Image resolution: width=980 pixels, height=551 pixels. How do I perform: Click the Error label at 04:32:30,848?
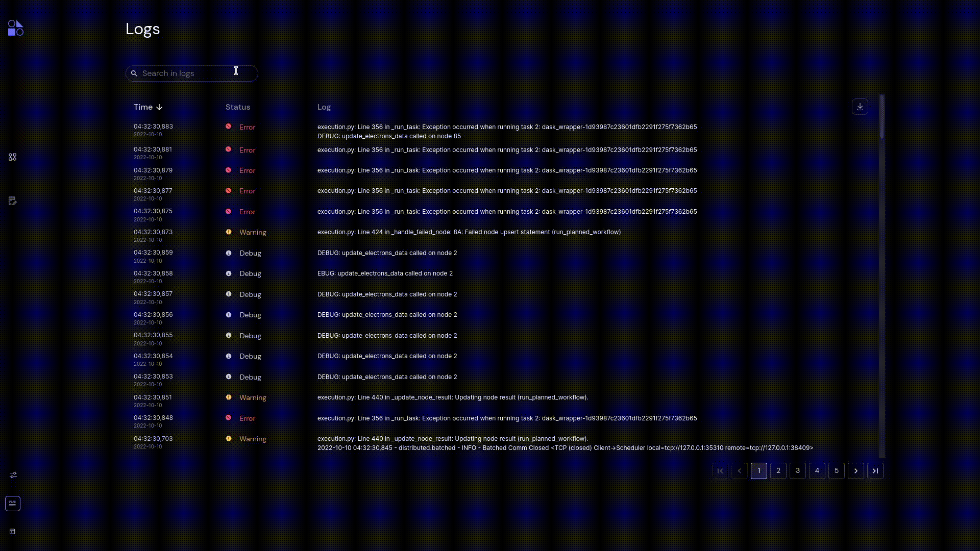tap(247, 418)
